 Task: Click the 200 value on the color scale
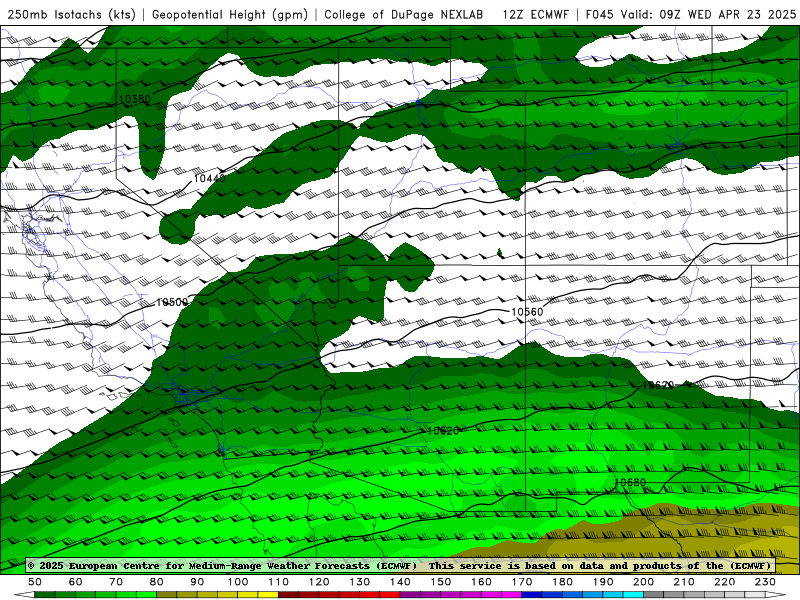click(x=643, y=582)
